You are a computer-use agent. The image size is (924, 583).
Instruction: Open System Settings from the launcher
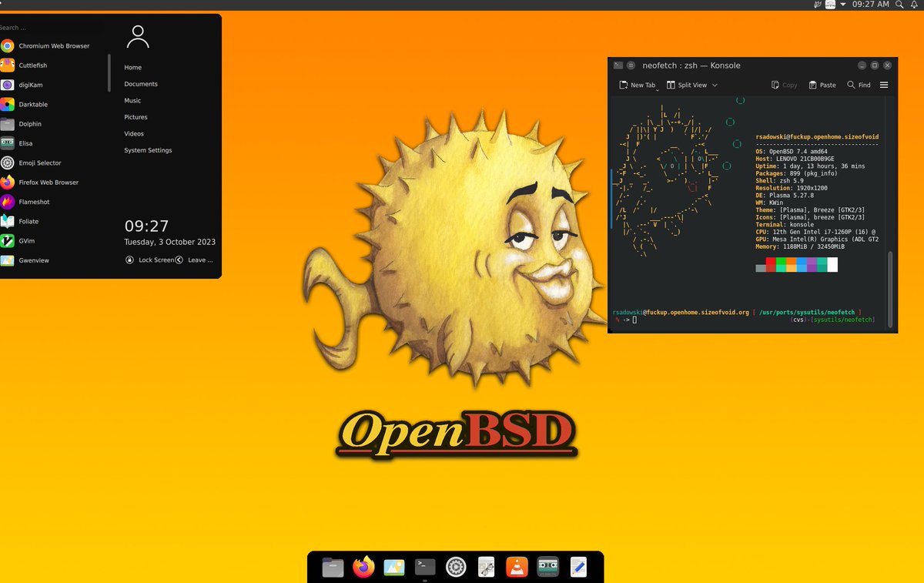click(x=148, y=151)
